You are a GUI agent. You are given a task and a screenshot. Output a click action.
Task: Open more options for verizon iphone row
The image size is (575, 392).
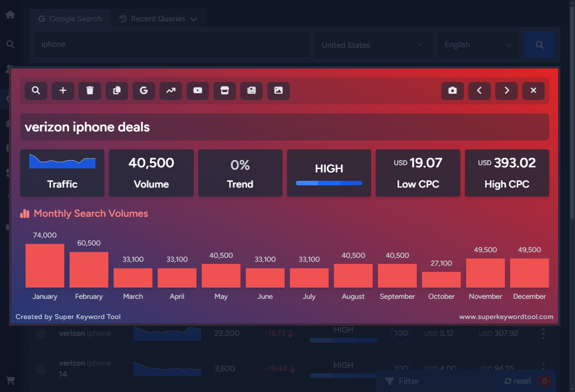coord(544,334)
